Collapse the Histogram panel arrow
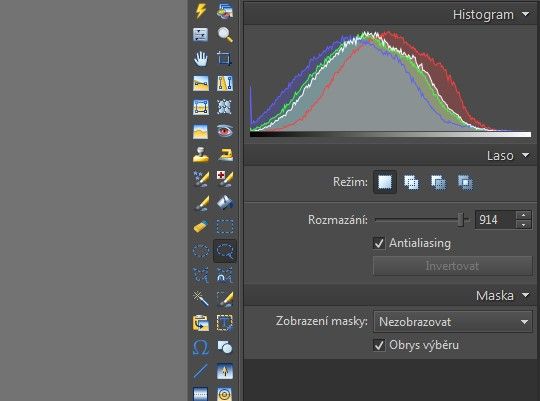The width and height of the screenshot is (540, 401). pos(526,14)
